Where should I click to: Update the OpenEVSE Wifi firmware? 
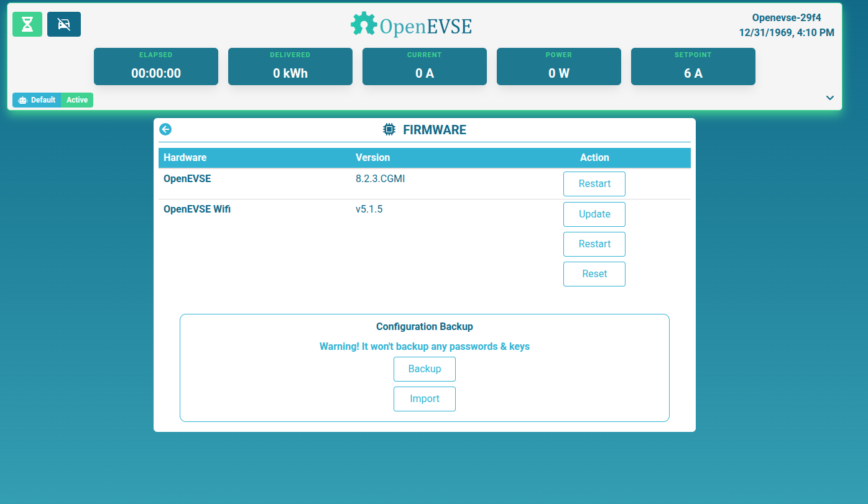click(x=594, y=214)
